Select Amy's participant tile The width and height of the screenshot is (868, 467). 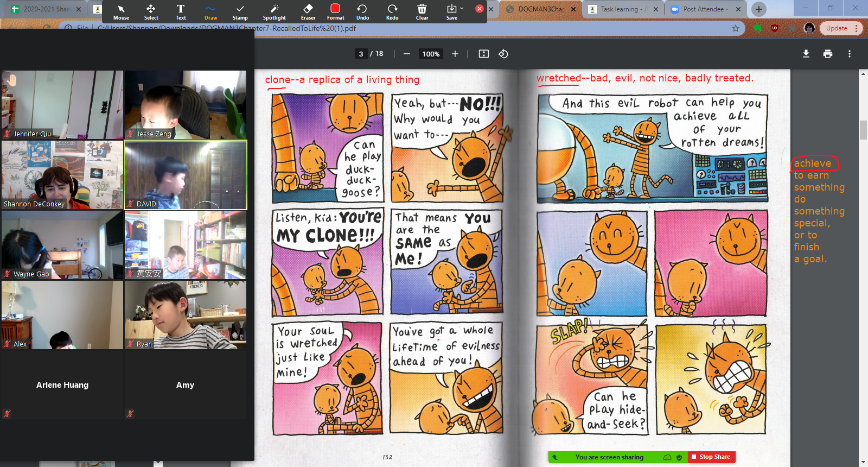(x=186, y=385)
